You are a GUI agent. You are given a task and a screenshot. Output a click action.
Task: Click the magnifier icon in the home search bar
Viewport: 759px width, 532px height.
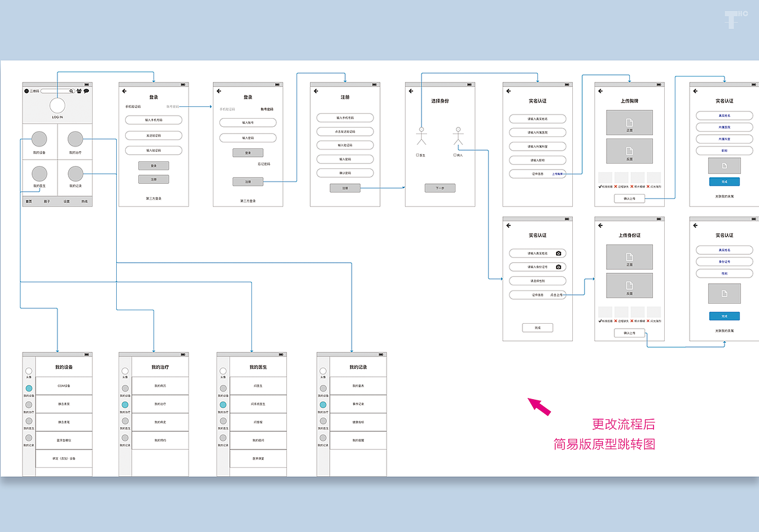coord(72,91)
